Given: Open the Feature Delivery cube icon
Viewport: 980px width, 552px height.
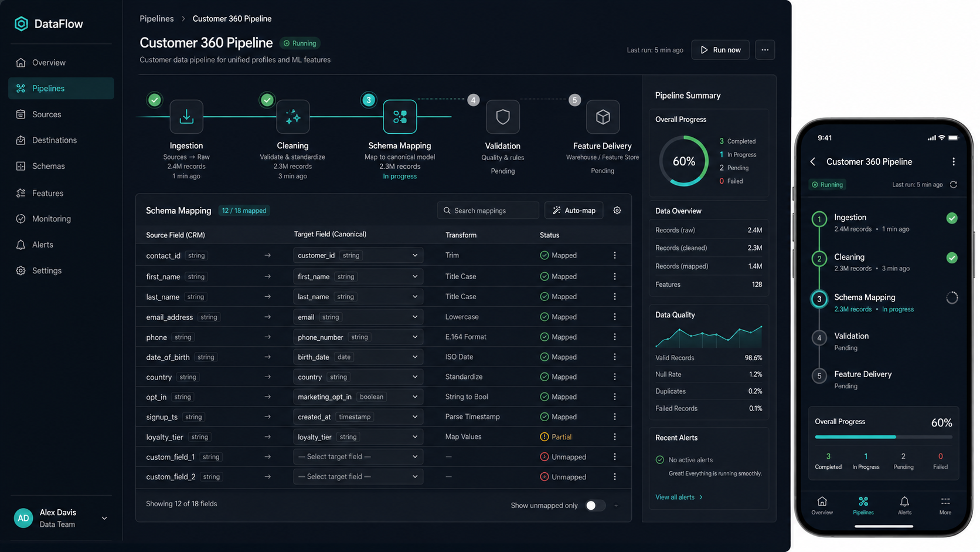Looking at the screenshot, I should point(603,117).
